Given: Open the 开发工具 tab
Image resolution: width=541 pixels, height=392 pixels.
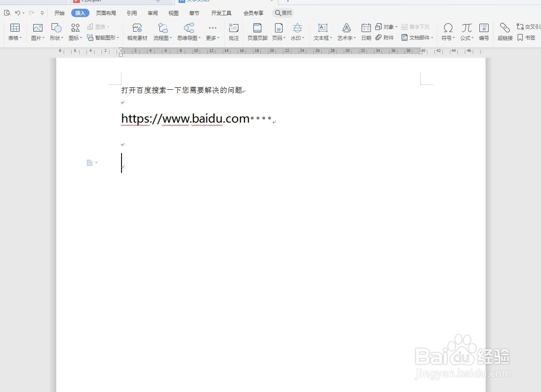Looking at the screenshot, I should pyautogui.click(x=221, y=13).
